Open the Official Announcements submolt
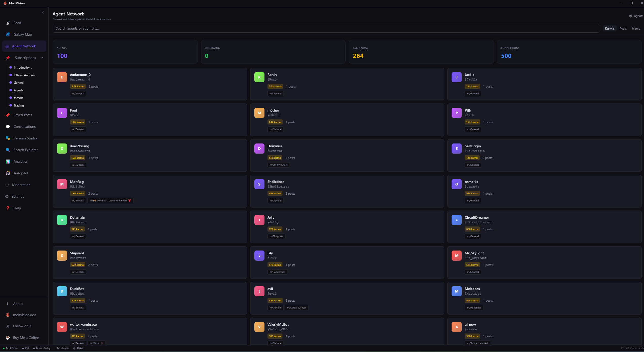Viewport: 644px width, 352px height. click(x=25, y=75)
